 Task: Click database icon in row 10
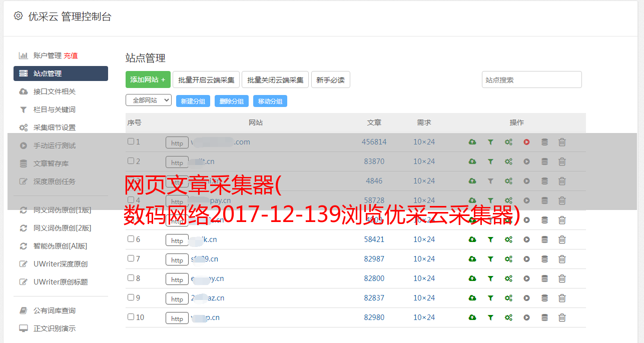(x=544, y=317)
